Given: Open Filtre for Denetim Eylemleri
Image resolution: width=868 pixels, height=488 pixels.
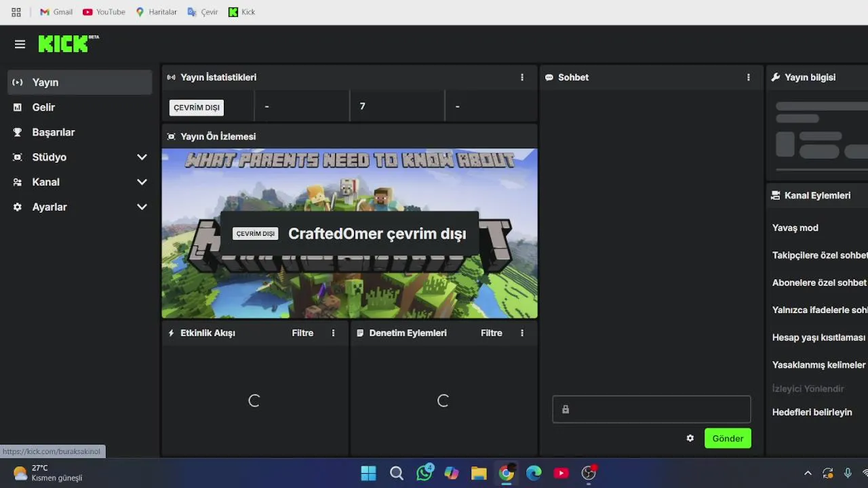Looking at the screenshot, I should point(492,333).
